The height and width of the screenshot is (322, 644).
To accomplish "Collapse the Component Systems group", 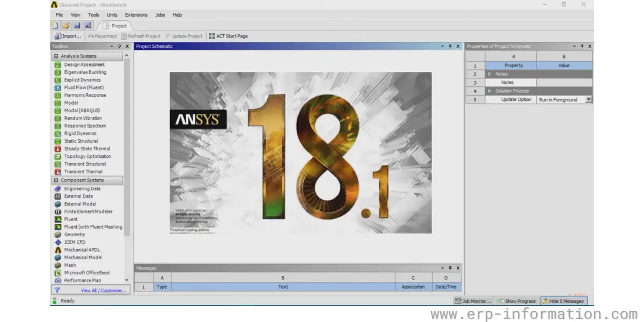I will coord(56,180).
